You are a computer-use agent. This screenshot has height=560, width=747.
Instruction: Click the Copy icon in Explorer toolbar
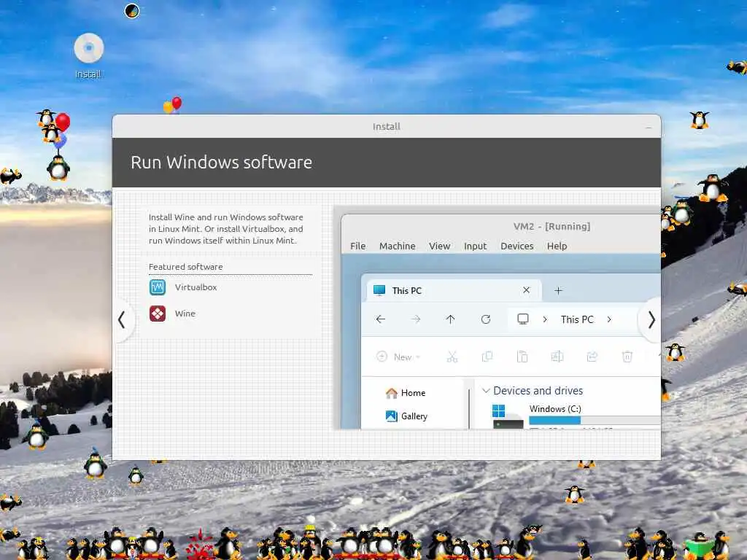487,357
